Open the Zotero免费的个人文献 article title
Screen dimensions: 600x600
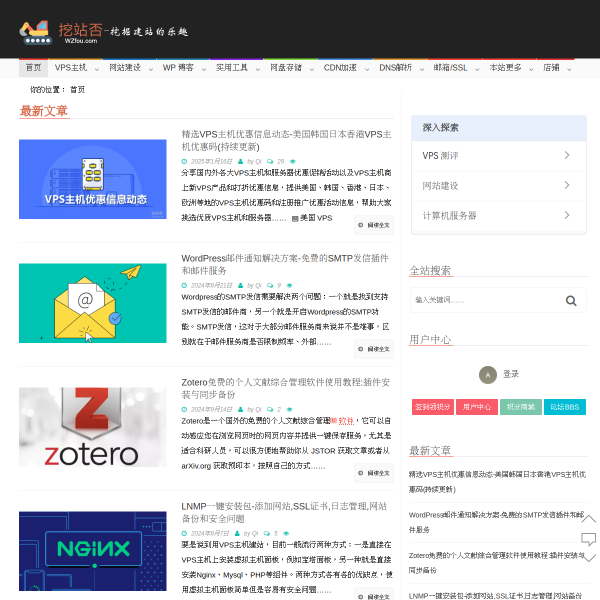285,388
